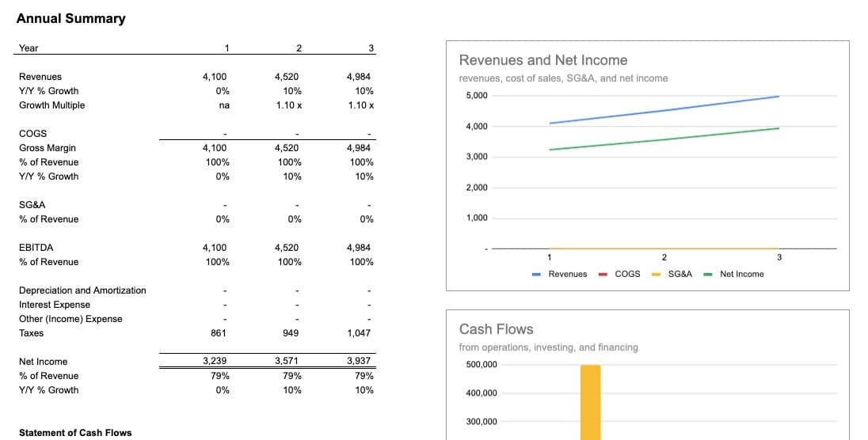Select the blue Revenues line in the chart
868x440 pixels.
pos(664,110)
